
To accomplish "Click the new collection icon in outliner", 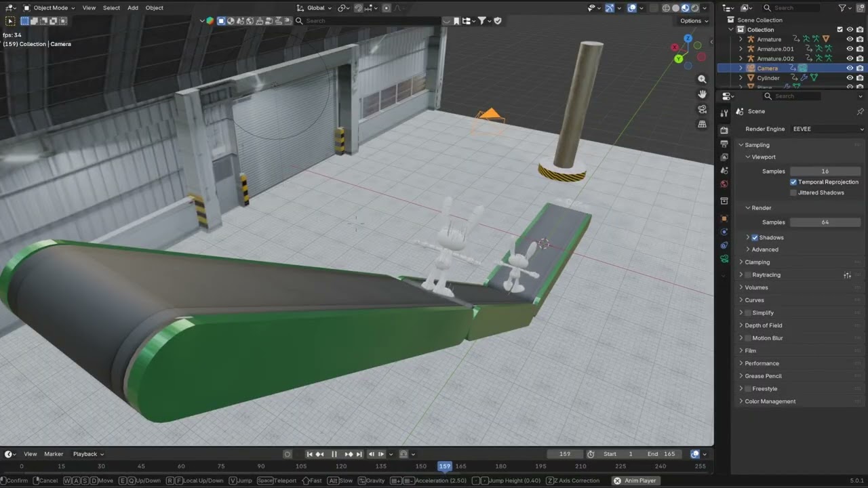I will [x=861, y=7].
